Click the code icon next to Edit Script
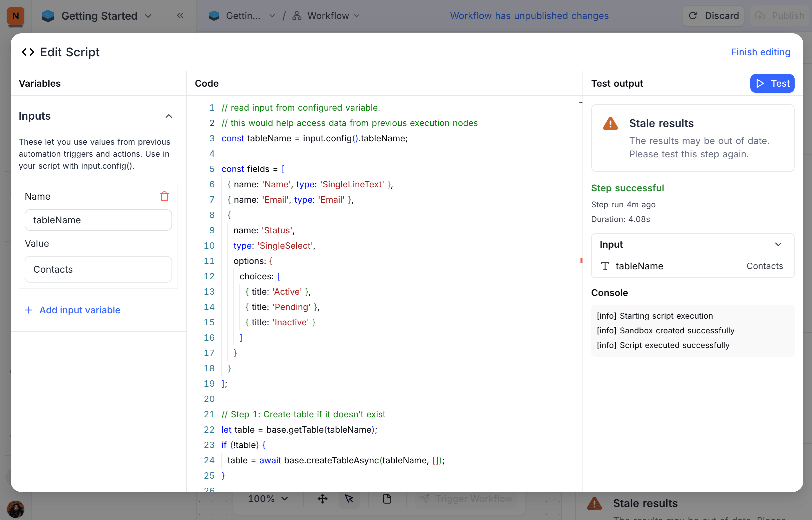This screenshot has height=520, width=812. pyautogui.click(x=28, y=52)
